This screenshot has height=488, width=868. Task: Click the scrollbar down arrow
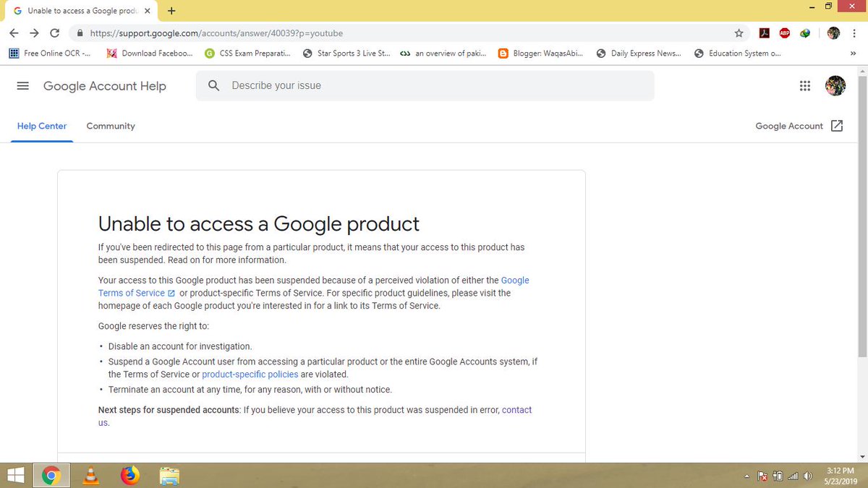click(861, 456)
